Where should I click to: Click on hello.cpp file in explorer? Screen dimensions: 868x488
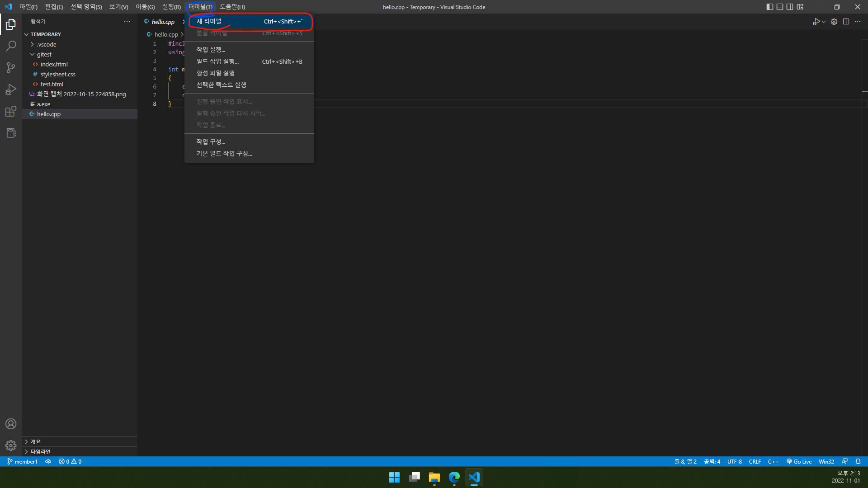[48, 113]
